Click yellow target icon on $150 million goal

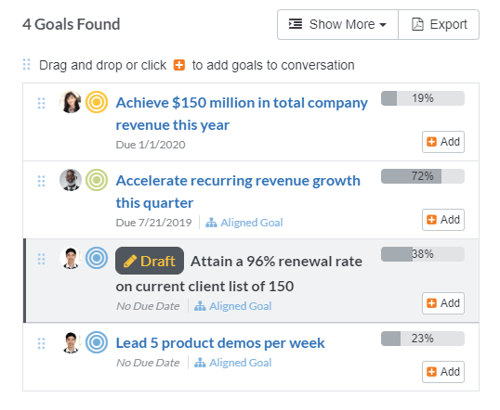pyautogui.click(x=97, y=102)
